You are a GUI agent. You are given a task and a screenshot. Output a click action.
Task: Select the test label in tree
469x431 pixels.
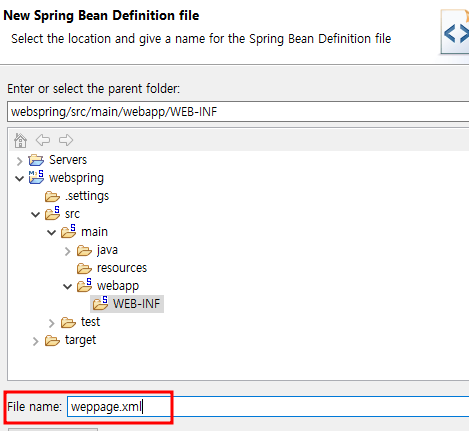90,322
